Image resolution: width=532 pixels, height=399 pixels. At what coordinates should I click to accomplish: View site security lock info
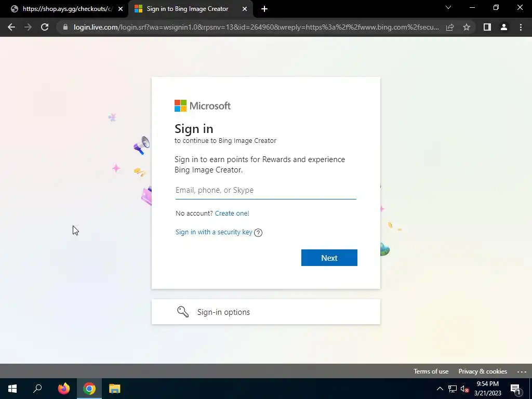[x=65, y=27]
